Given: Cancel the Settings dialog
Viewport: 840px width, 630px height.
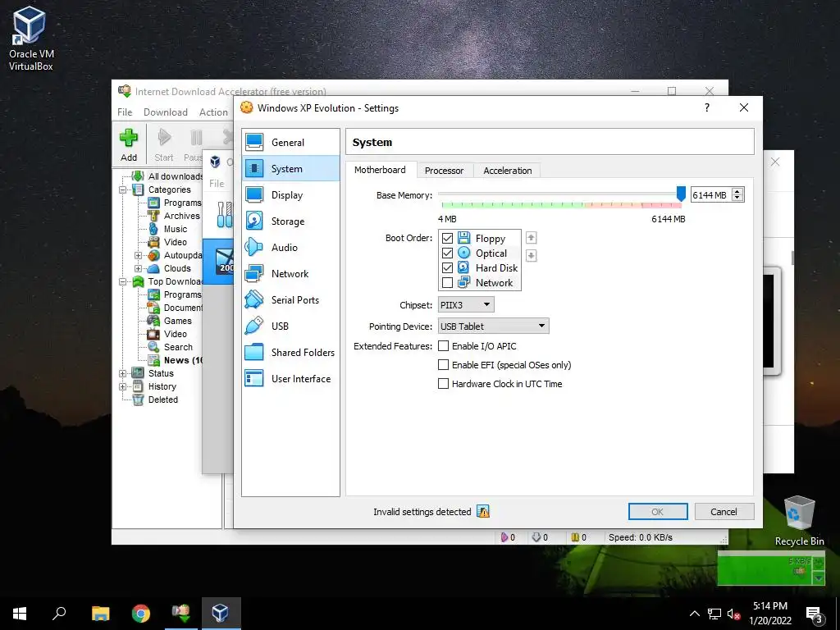Looking at the screenshot, I should click(724, 512).
